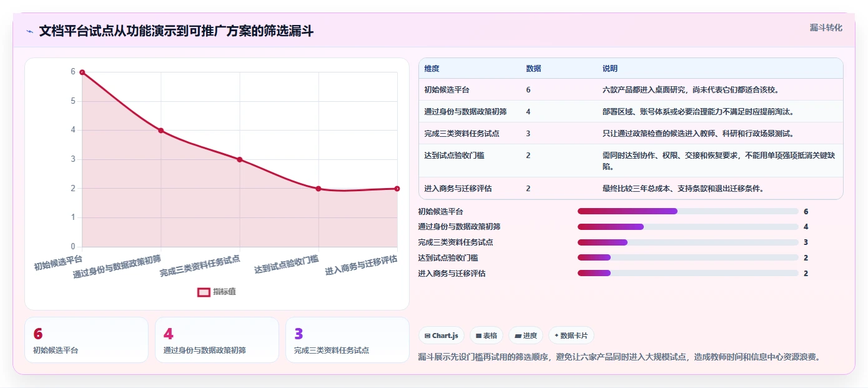Click the 数据卡片 tag
Image resolution: width=868 pixels, height=388 pixels.
[571, 336]
